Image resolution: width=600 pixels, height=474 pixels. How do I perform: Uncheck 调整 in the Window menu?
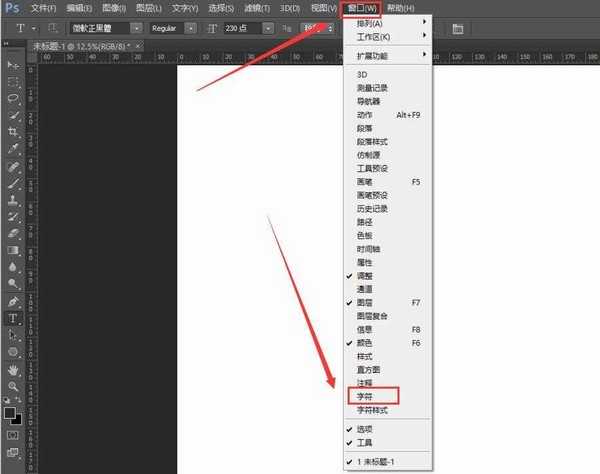[x=365, y=275]
